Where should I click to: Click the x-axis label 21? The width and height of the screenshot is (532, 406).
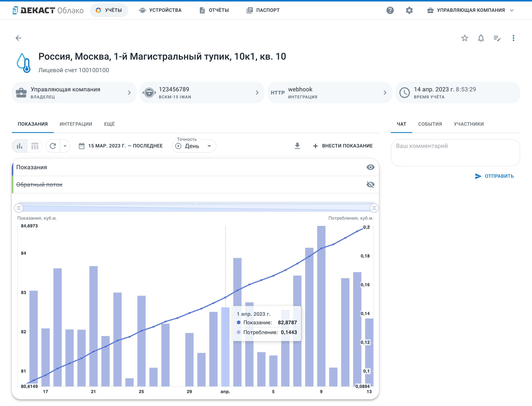(x=93, y=391)
